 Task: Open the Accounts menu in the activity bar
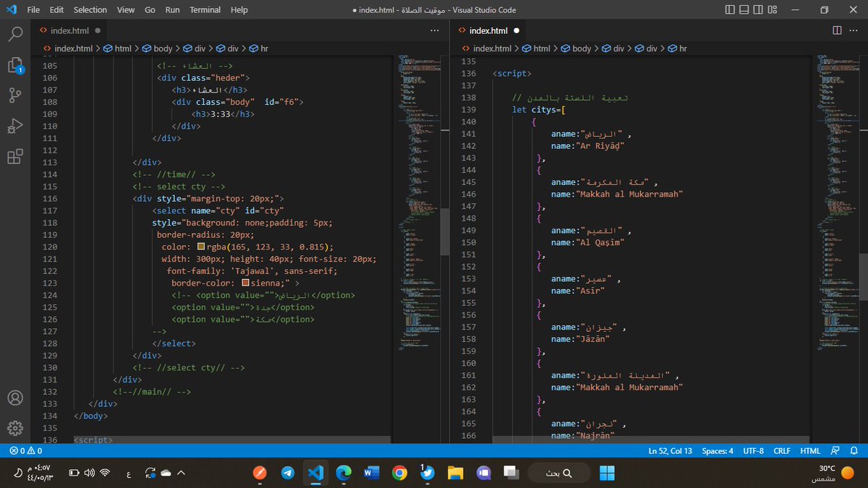[x=15, y=398]
